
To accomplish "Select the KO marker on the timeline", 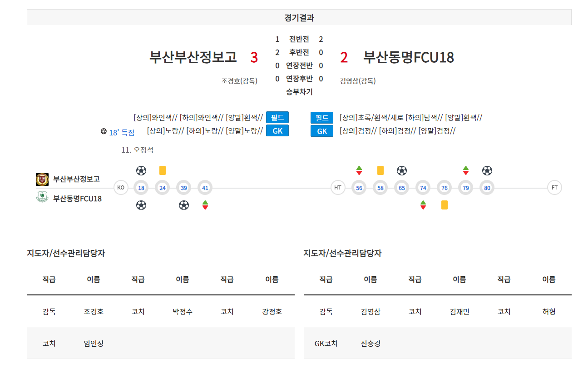I will (x=121, y=188).
